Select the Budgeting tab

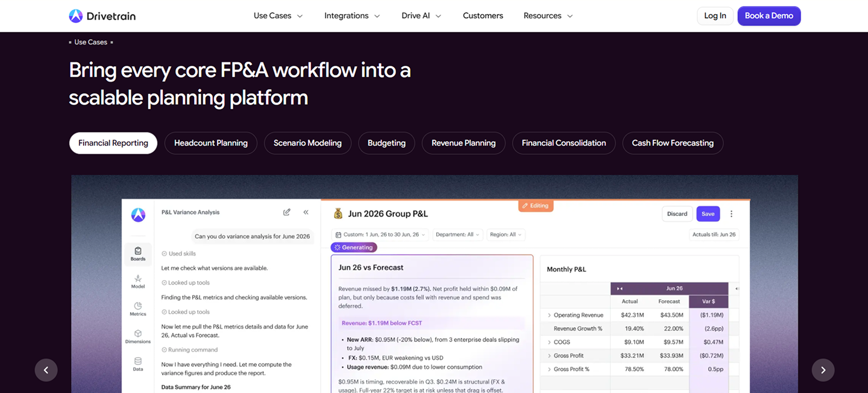pos(387,143)
